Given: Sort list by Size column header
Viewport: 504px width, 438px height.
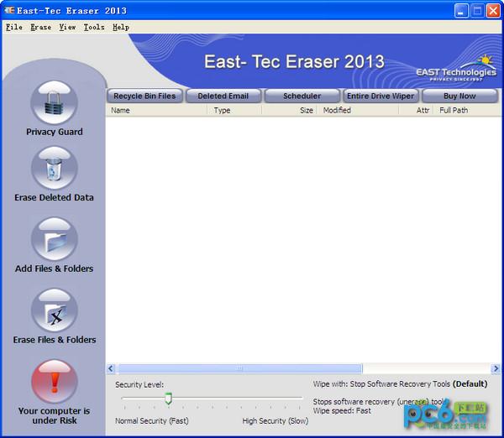Looking at the screenshot, I should point(290,110).
